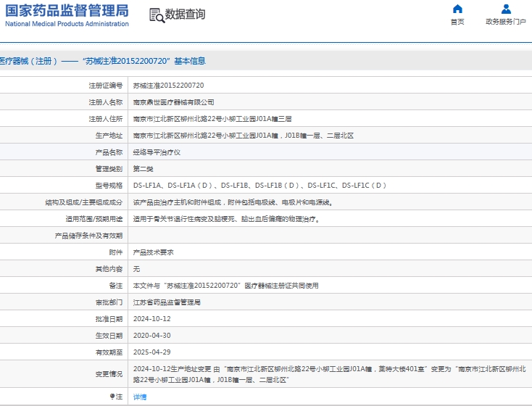Click the 生效日期 row label
532x406 pixels.
click(x=109, y=336)
